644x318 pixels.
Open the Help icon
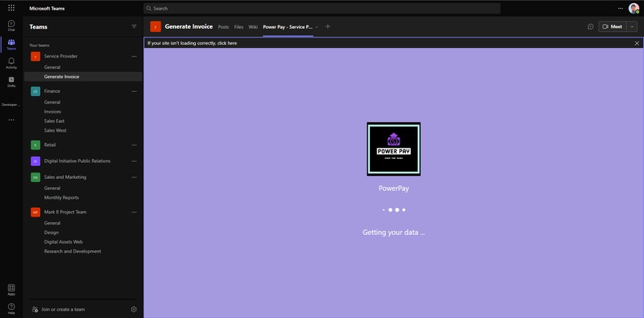point(11,308)
